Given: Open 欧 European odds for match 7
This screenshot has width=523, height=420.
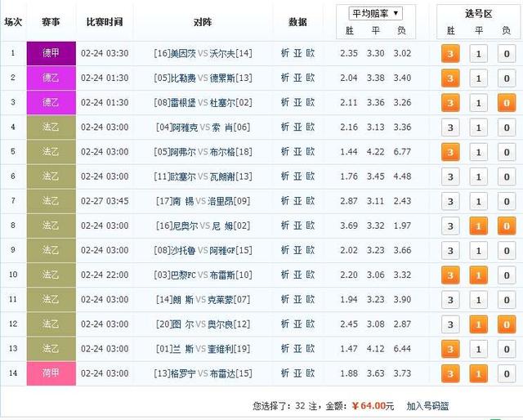Looking at the screenshot, I should pyautogui.click(x=311, y=201).
